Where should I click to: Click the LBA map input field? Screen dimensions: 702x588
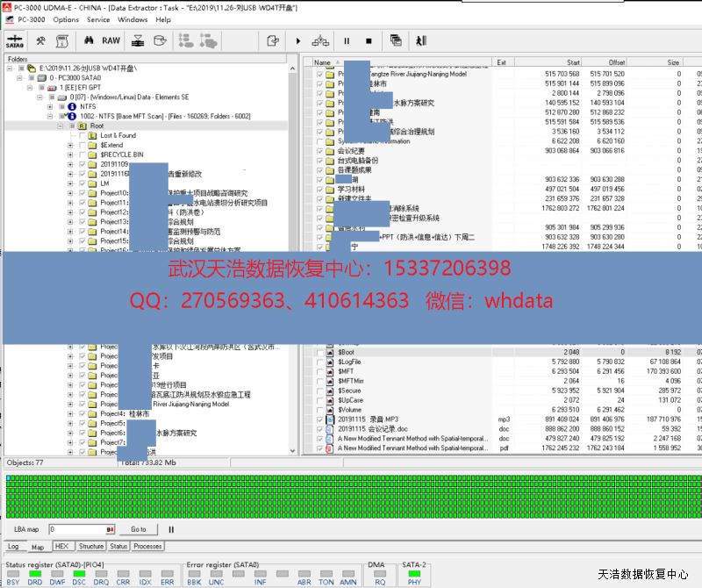click(x=79, y=529)
